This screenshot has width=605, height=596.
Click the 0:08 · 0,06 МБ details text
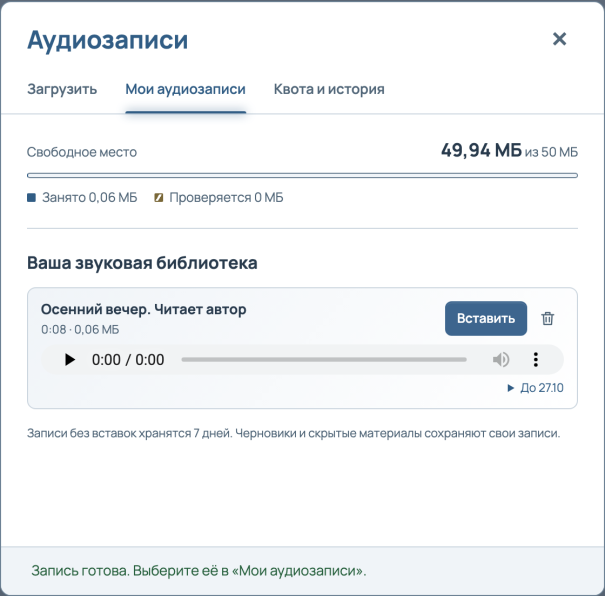(80, 329)
